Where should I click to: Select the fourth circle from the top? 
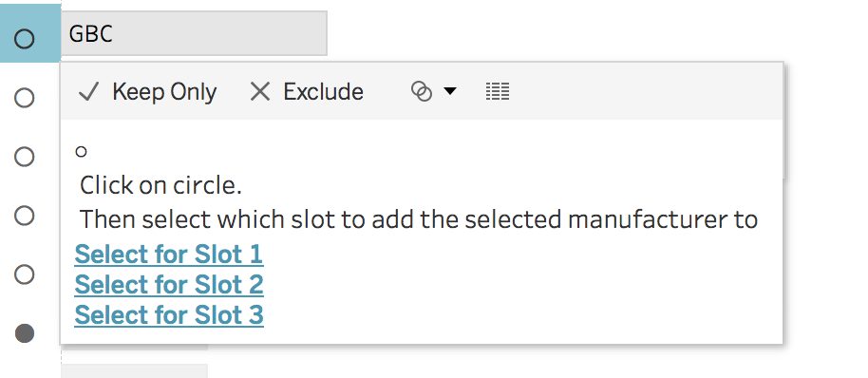tap(24, 216)
